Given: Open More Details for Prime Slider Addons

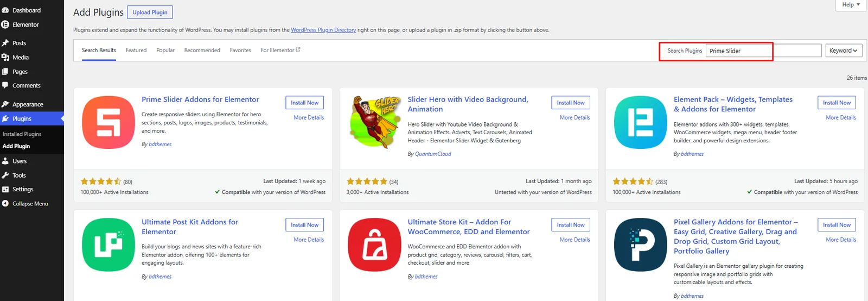Looking at the screenshot, I should (x=309, y=117).
